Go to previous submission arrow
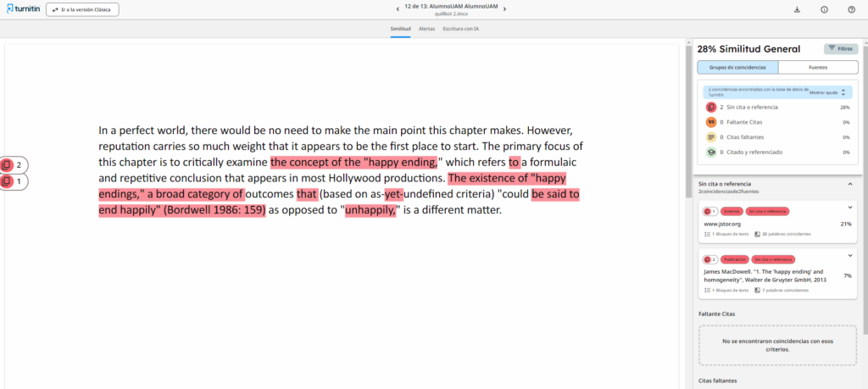This screenshot has height=389, width=868. [398, 9]
